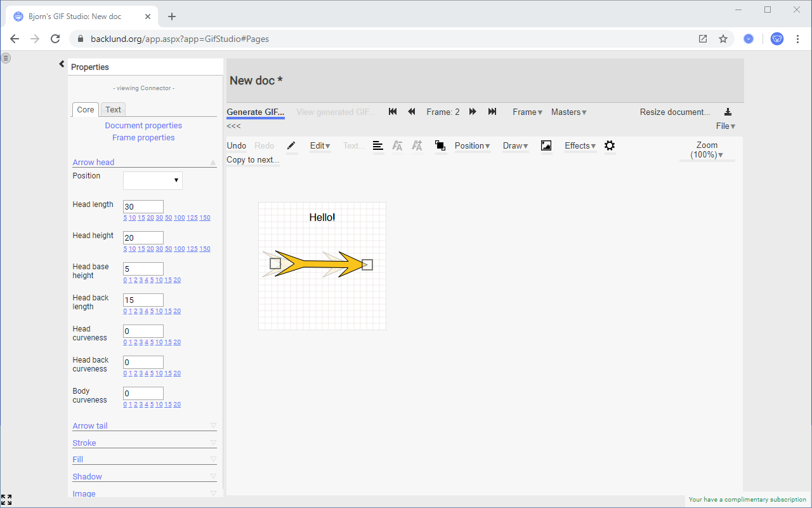This screenshot has height=508, width=812.
Task: Open the File menu
Action: 725,126
